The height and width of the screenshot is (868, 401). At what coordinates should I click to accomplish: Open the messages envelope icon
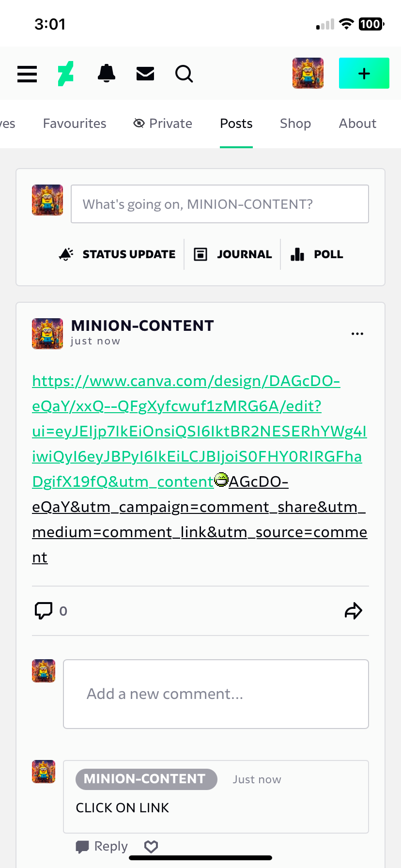coord(145,74)
